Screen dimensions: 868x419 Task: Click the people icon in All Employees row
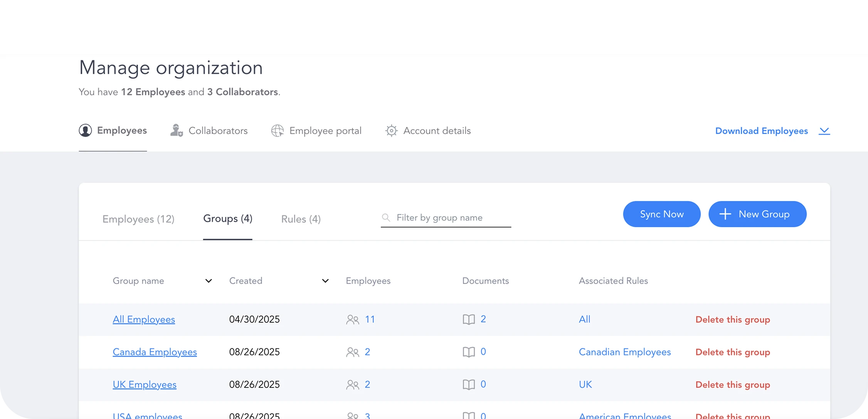click(352, 320)
